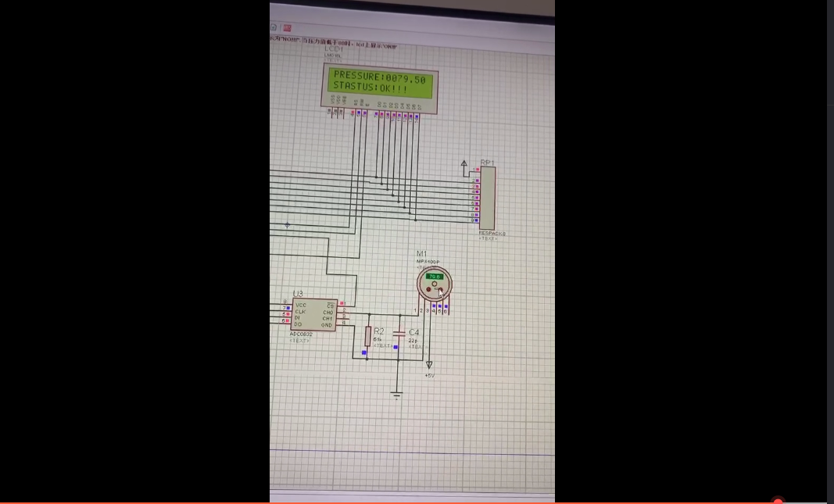
Task: Click the ADC0832 label under U3
Action: click(x=301, y=334)
